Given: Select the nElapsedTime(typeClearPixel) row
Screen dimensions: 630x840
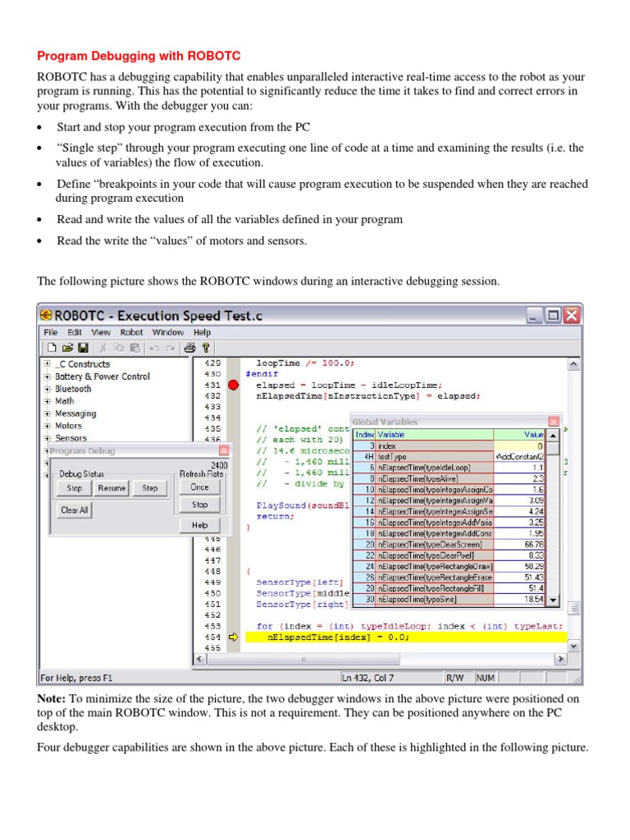Looking at the screenshot, I should pyautogui.click(x=449, y=555).
